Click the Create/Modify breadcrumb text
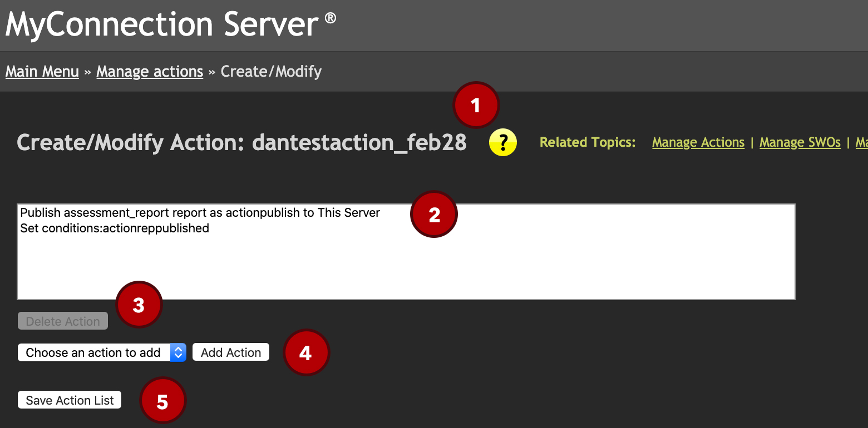The height and width of the screenshot is (428, 868). pyautogui.click(x=271, y=72)
